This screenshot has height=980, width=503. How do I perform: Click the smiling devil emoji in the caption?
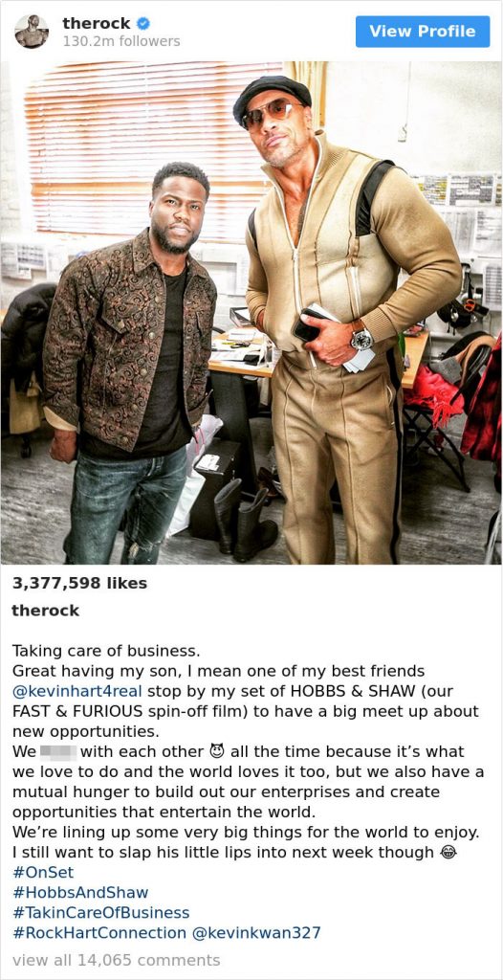click(217, 751)
